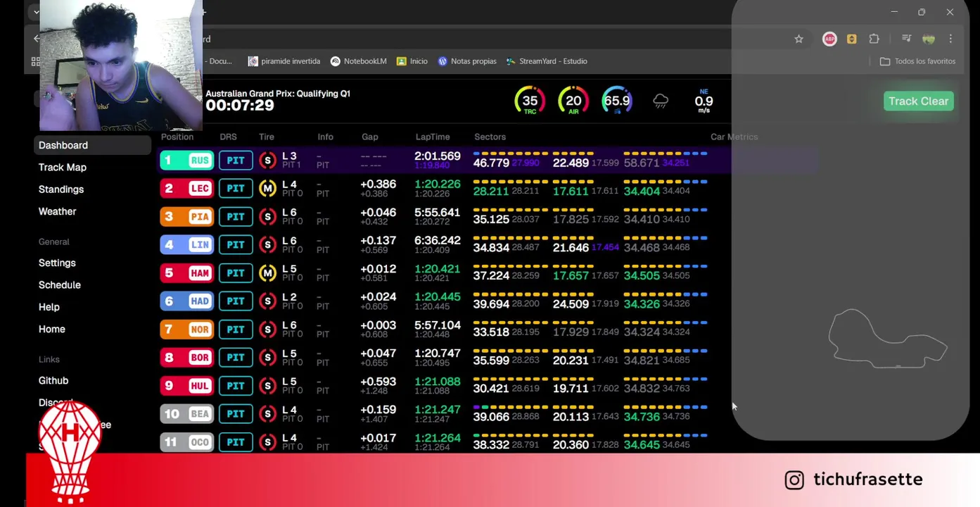This screenshot has height=507, width=980.
Task: Open Schedule in the sidebar
Action: tap(60, 285)
